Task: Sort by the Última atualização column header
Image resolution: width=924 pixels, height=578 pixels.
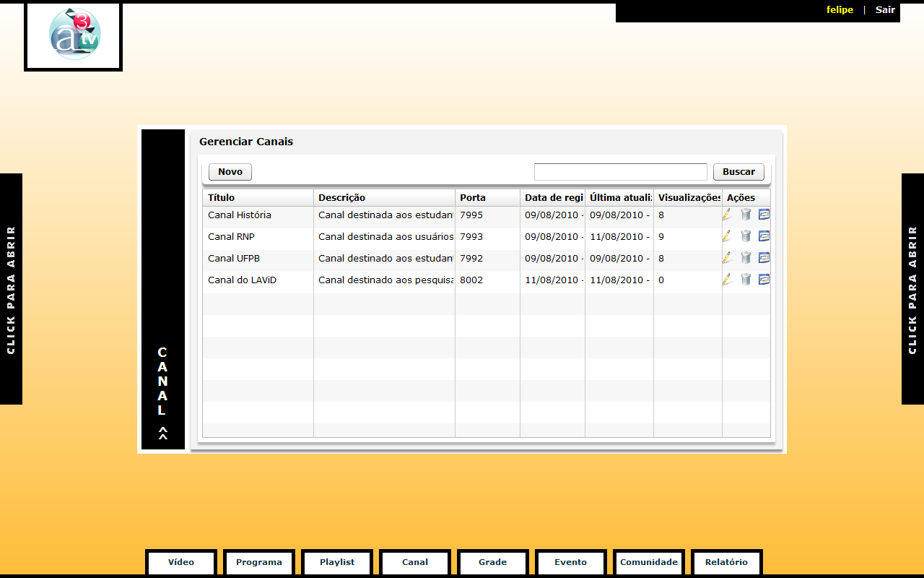Action: tap(619, 198)
